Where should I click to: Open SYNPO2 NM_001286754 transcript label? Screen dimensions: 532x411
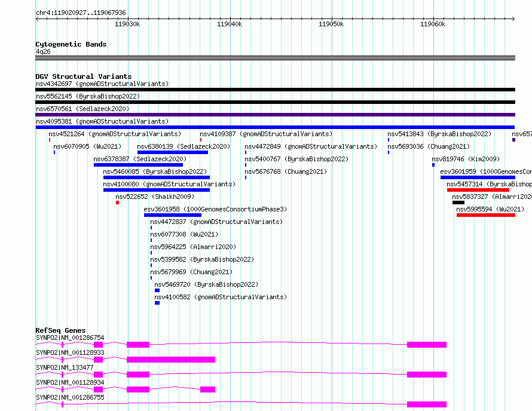pos(70,338)
